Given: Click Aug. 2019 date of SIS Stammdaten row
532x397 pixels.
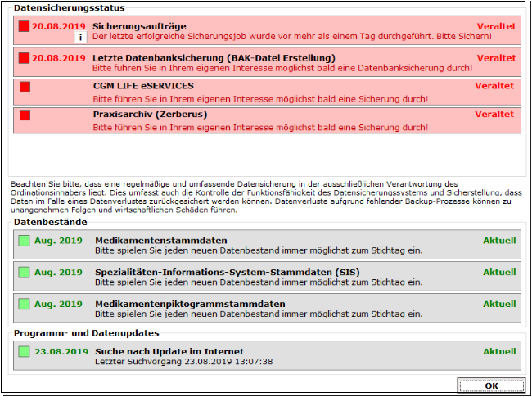Looking at the screenshot, I should (x=58, y=272).
